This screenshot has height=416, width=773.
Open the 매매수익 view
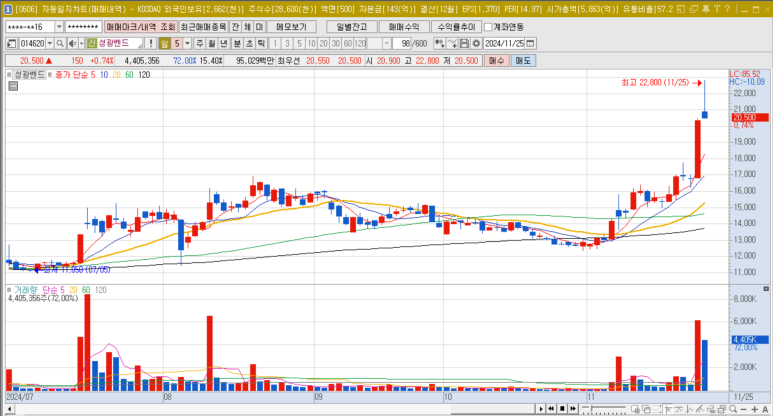click(404, 27)
